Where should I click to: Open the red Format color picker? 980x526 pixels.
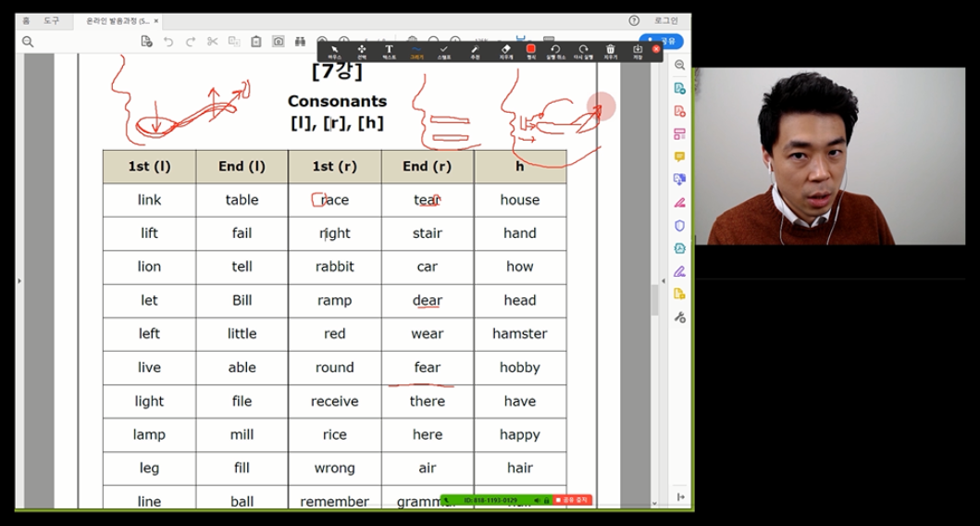click(x=530, y=51)
